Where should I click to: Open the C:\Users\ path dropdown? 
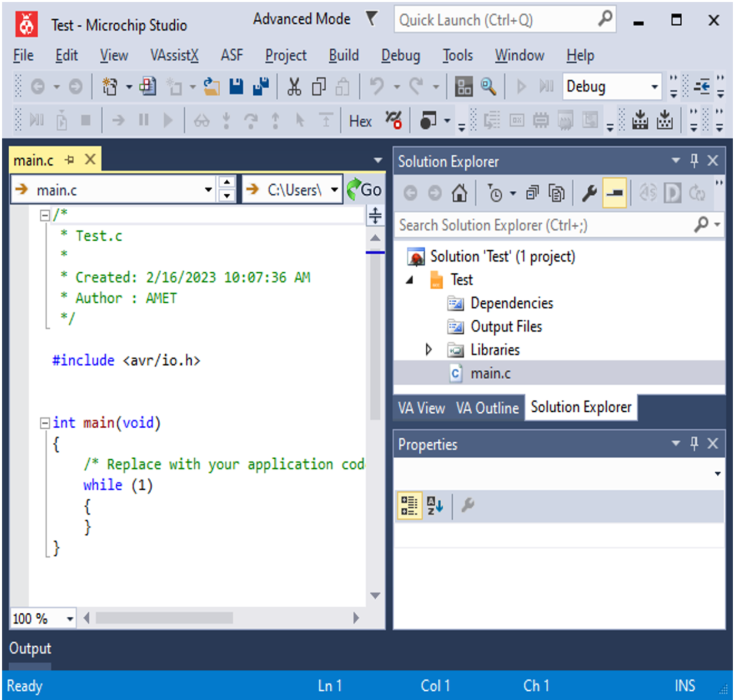pyautogui.click(x=335, y=190)
